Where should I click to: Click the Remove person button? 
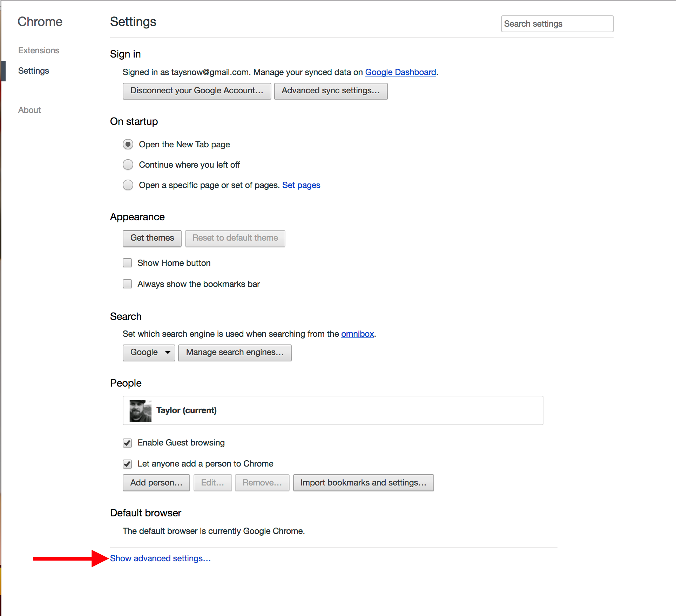pos(262,483)
